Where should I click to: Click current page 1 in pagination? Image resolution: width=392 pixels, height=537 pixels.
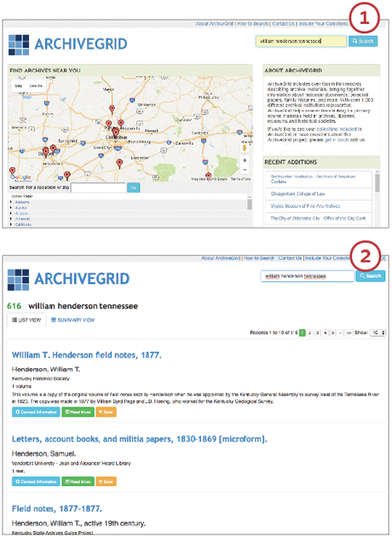[302, 333]
